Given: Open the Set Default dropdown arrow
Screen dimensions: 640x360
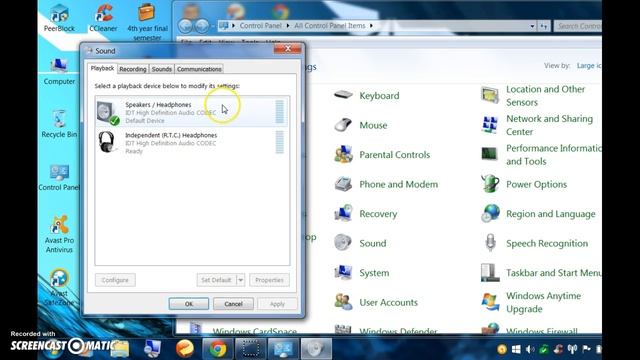Looking at the screenshot, I should pyautogui.click(x=240, y=280).
